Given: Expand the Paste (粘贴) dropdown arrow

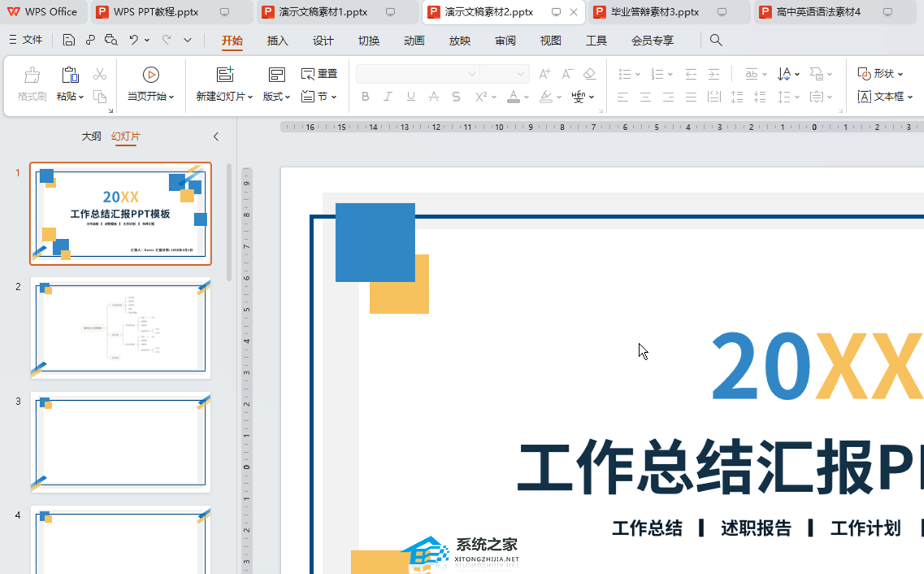Looking at the screenshot, I should (80, 98).
